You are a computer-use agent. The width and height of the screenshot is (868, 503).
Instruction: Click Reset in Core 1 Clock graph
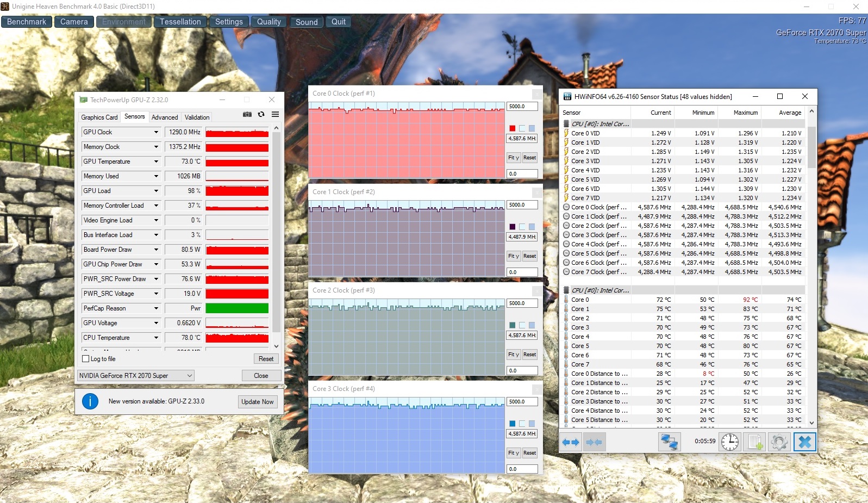point(530,256)
